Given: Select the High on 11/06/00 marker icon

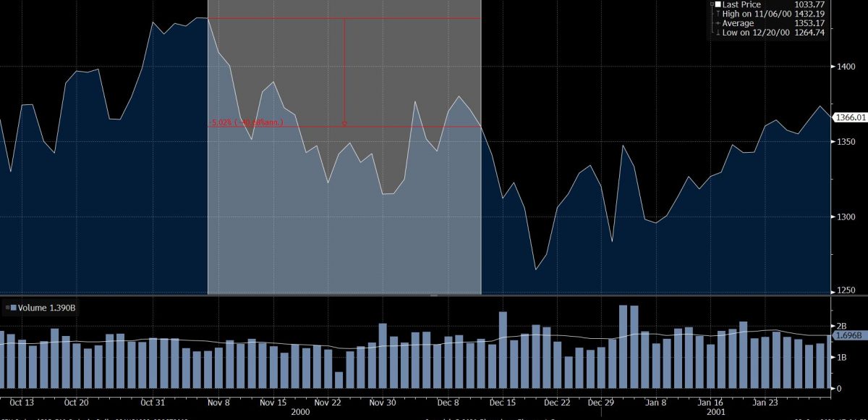Looking at the screenshot, I should coord(717,14).
